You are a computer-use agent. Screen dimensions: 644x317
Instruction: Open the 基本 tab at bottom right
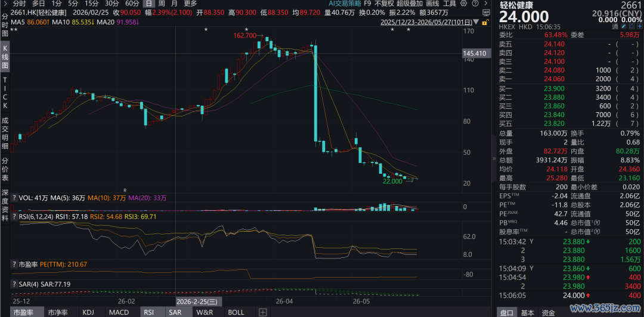click(527, 312)
